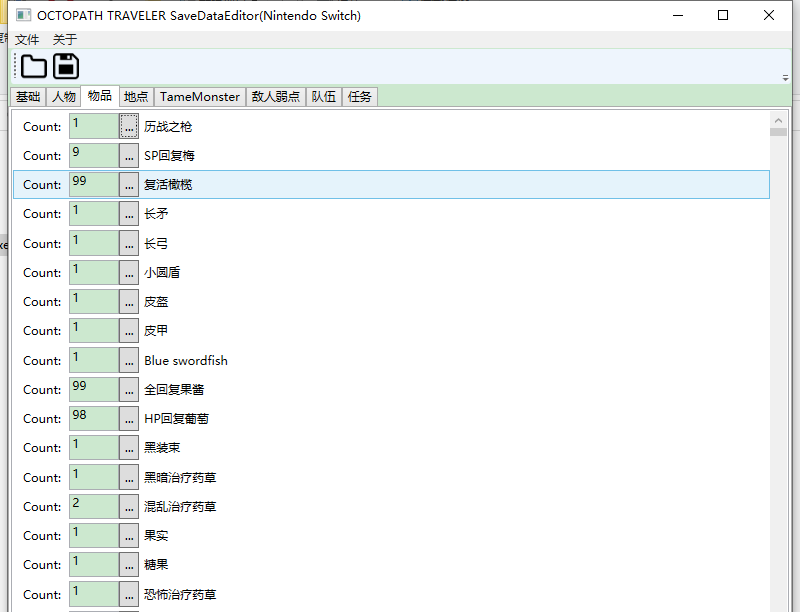Click the count field for Blue swordfish

[x=94, y=360]
